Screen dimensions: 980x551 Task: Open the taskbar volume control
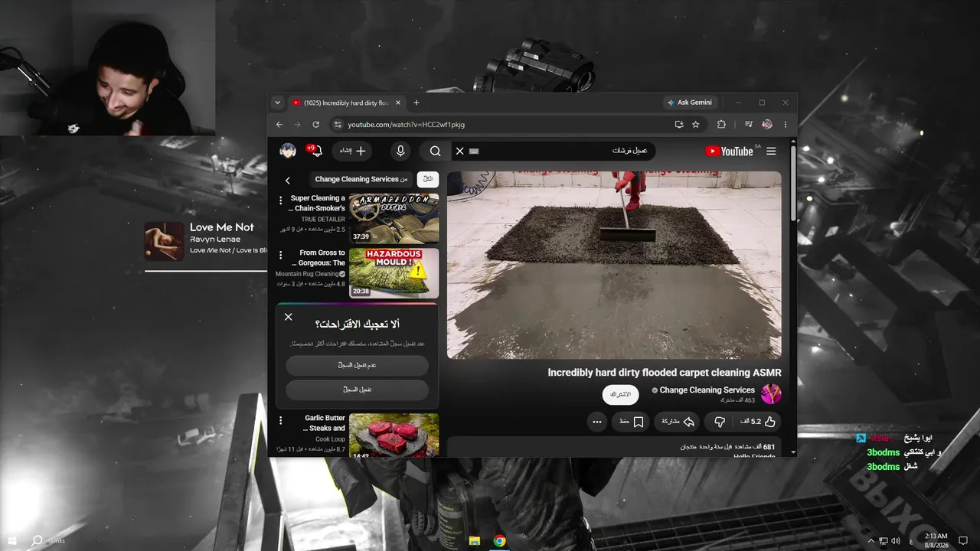895,541
